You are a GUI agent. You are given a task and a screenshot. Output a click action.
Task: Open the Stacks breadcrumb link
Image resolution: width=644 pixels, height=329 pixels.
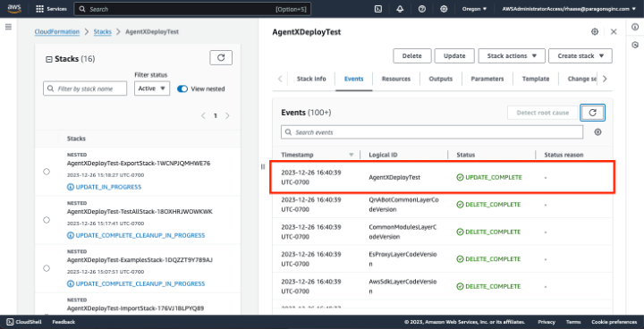(x=103, y=31)
